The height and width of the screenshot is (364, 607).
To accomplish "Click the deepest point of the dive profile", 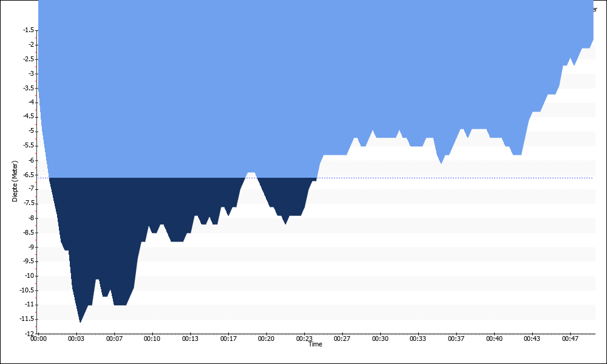I will (x=80, y=322).
